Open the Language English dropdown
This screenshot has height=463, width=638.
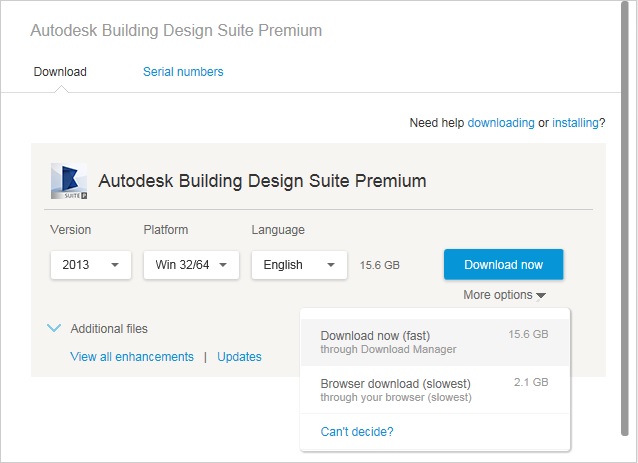[299, 265]
